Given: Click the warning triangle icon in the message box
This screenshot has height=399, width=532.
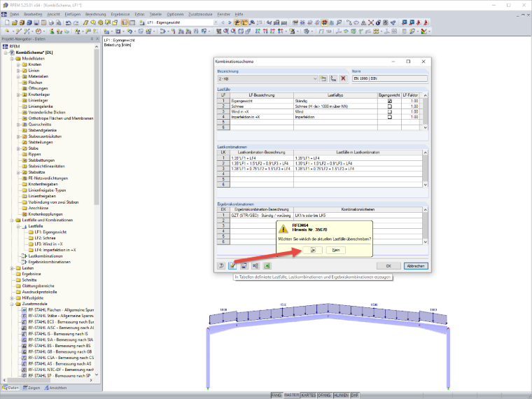Looking at the screenshot, I should click(283, 229).
